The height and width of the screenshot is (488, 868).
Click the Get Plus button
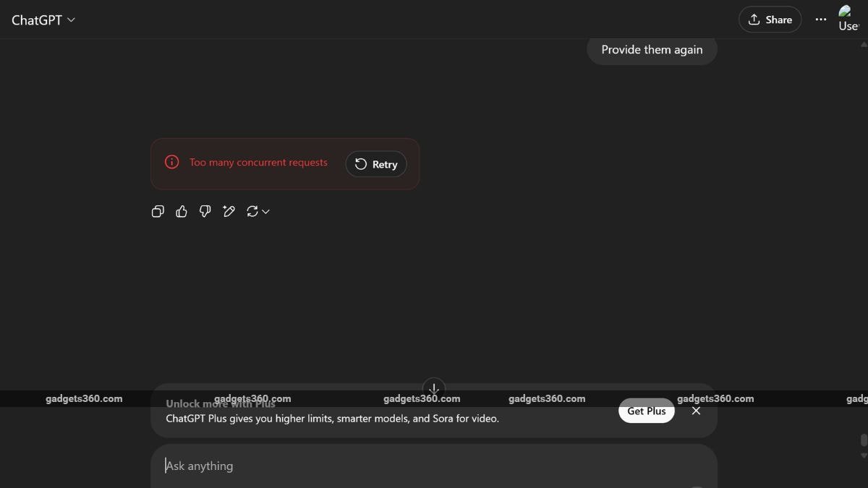click(x=647, y=411)
